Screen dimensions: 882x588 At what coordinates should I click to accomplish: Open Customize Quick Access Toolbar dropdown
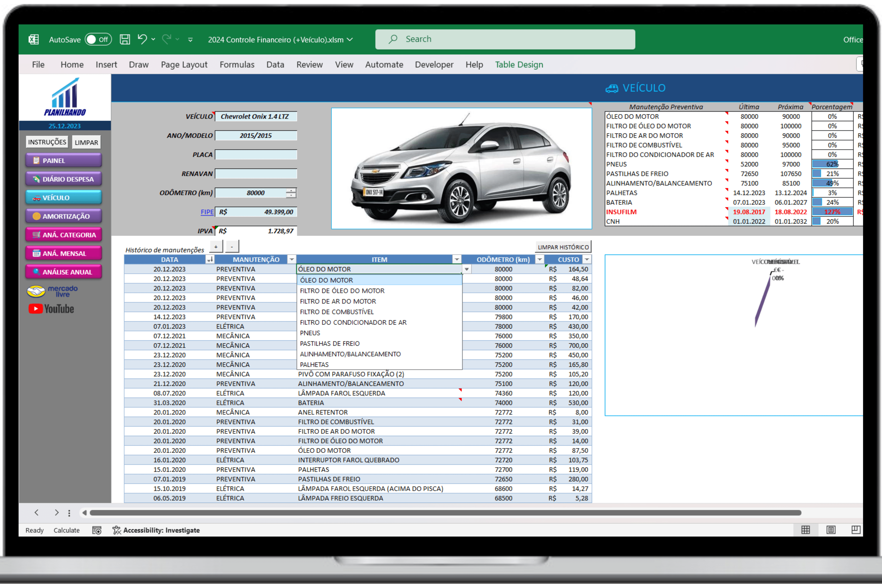click(191, 40)
